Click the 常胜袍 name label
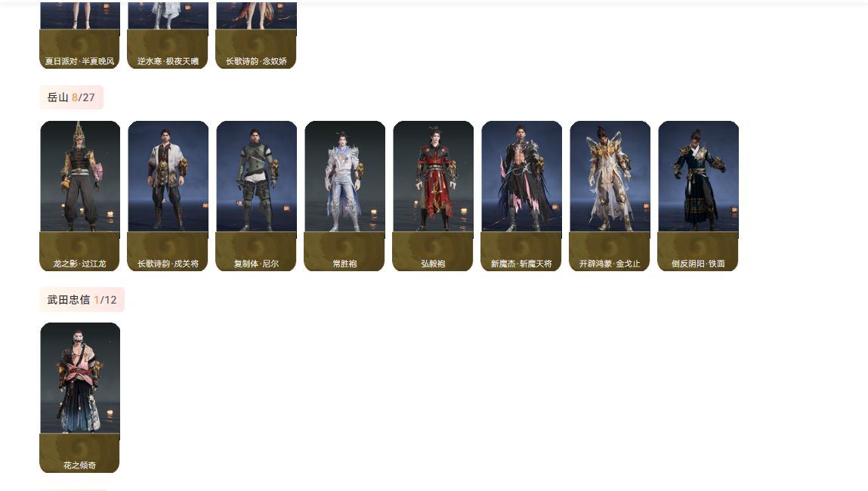This screenshot has width=868, height=491. tap(345, 264)
